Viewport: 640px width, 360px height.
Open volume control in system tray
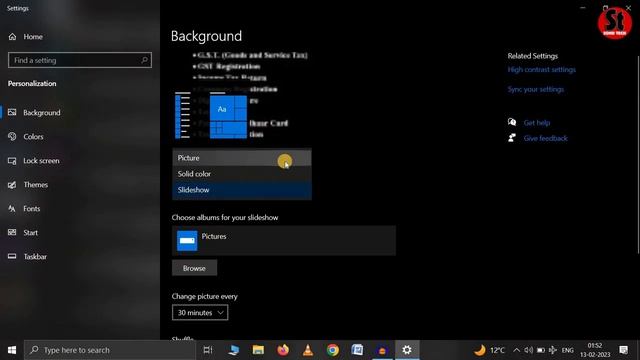(529, 350)
